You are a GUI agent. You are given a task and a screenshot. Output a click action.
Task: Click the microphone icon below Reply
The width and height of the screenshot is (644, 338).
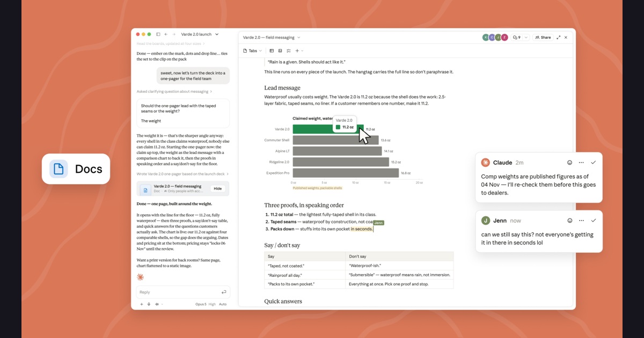[x=149, y=304]
